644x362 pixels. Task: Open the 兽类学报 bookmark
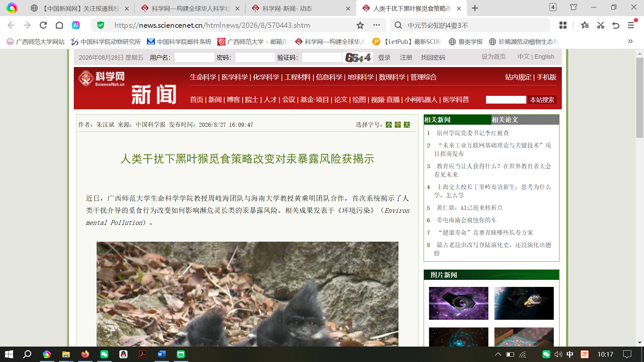(x=466, y=42)
